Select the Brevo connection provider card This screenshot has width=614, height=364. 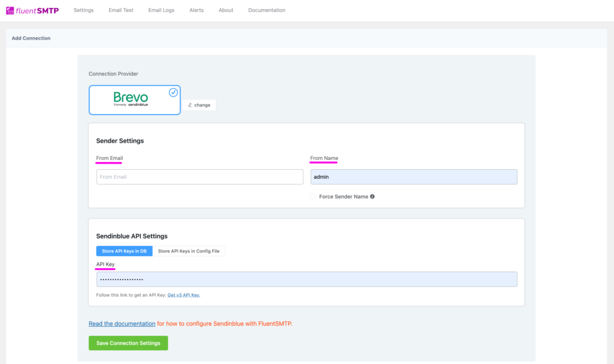(134, 99)
